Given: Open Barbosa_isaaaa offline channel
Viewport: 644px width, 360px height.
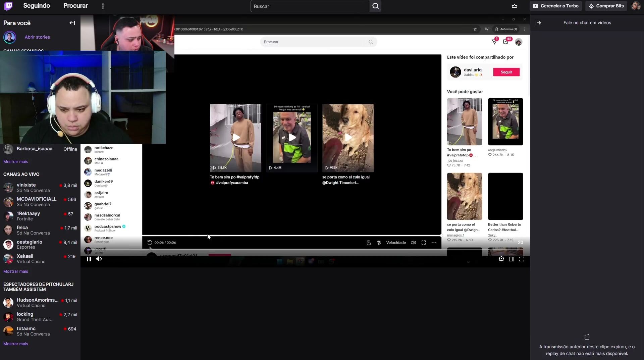Looking at the screenshot, I should 40,149.
